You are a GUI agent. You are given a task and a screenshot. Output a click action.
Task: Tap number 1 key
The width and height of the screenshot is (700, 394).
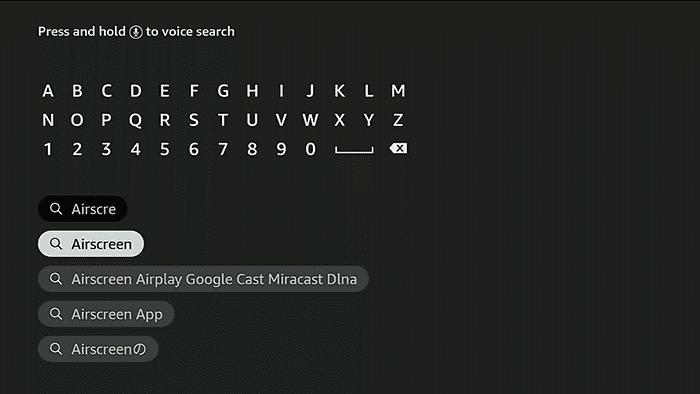point(48,149)
